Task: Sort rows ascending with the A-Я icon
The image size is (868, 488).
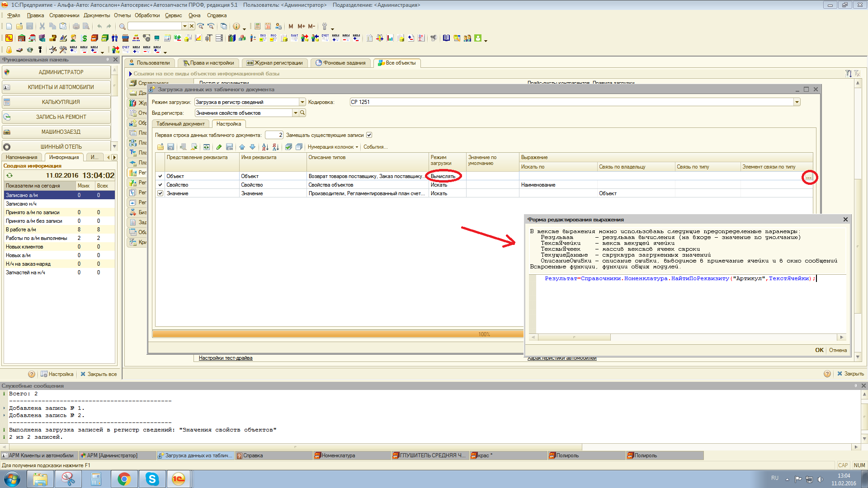Action: tap(265, 147)
